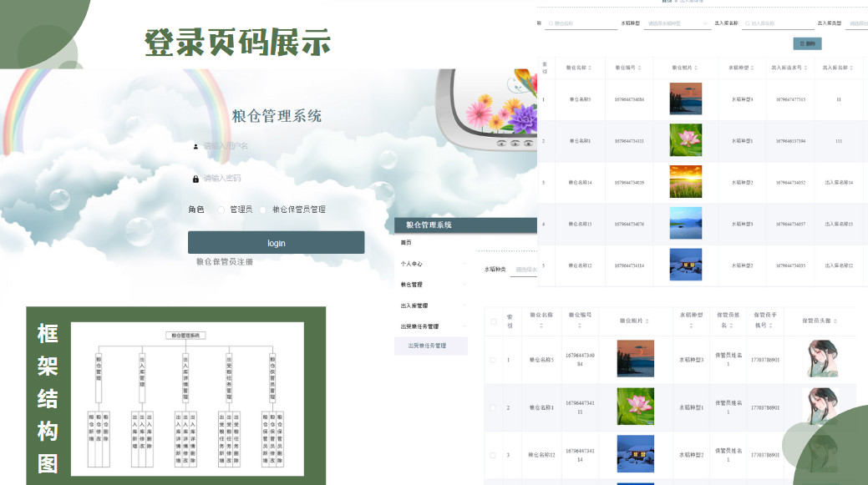Viewport: 868px width, 485px height.
Task: Click the 粮仓名称13 cell
Action: (x=580, y=225)
